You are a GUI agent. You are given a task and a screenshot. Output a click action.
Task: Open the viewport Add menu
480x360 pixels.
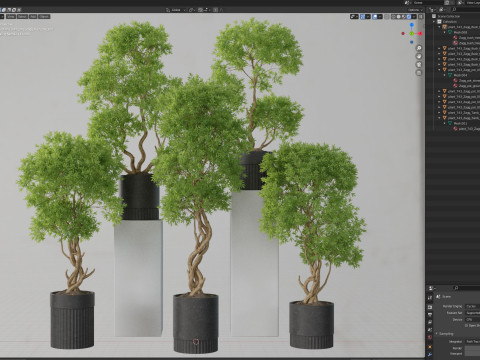coord(33,16)
